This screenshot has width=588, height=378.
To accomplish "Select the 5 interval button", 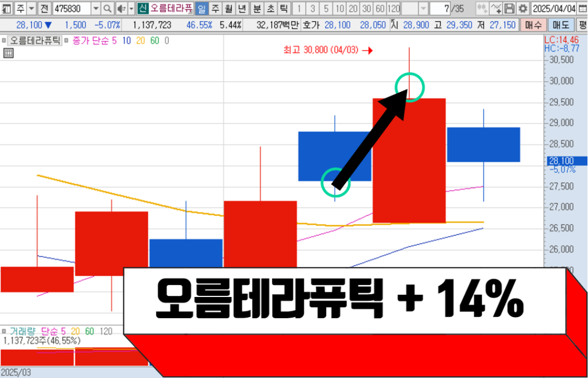I will pyautogui.click(x=326, y=8).
